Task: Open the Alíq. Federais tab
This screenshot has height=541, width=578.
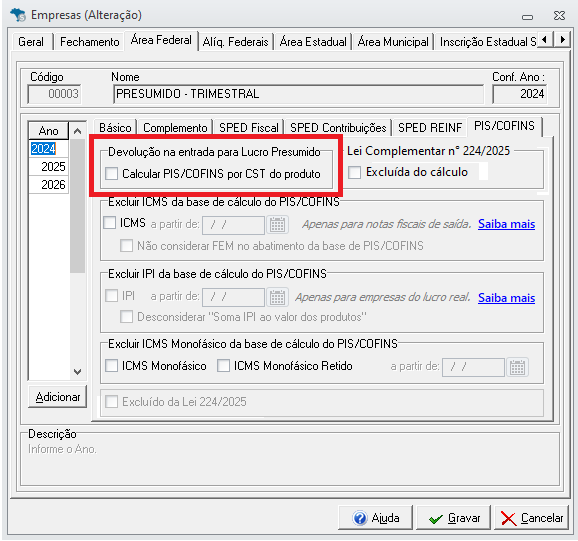Action: (x=236, y=42)
